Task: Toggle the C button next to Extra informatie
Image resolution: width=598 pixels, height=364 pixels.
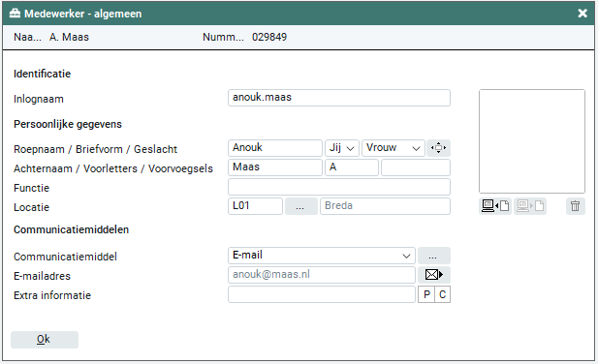Action: tap(442, 294)
